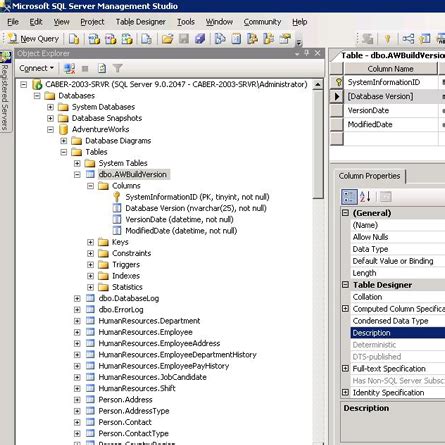Open the Help menu
This screenshot has width=445, height=445.
pyautogui.click(x=300, y=22)
